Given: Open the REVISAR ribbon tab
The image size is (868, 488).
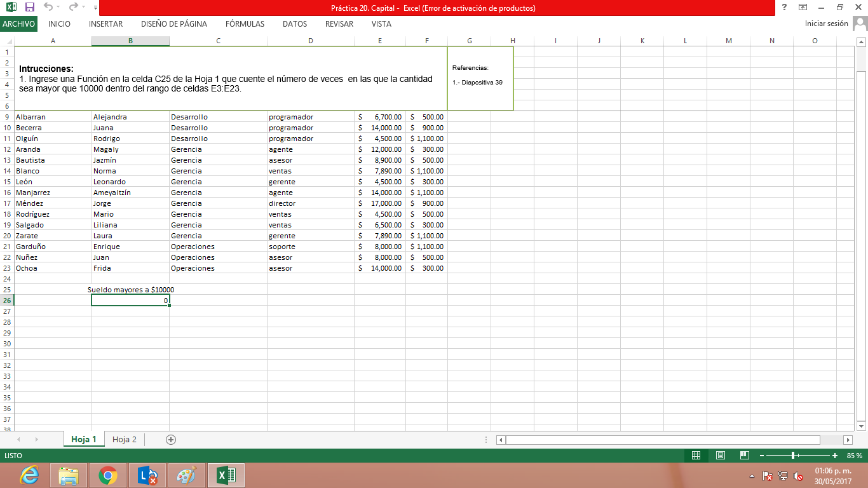Looking at the screenshot, I should [339, 24].
